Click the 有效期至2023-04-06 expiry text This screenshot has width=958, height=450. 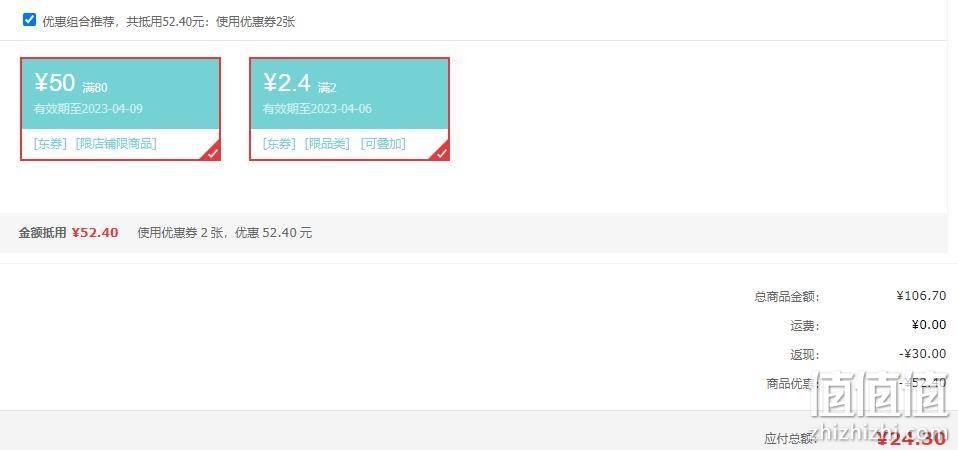click(x=317, y=109)
